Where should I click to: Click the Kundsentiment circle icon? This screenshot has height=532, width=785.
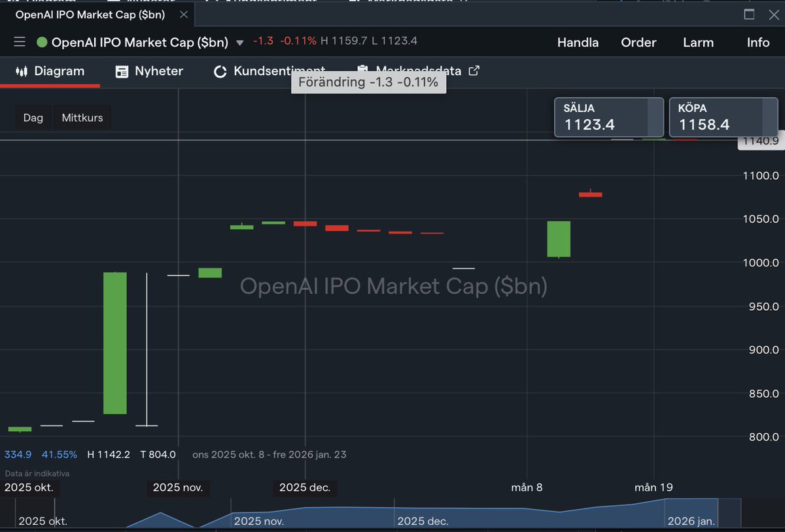[x=220, y=72]
